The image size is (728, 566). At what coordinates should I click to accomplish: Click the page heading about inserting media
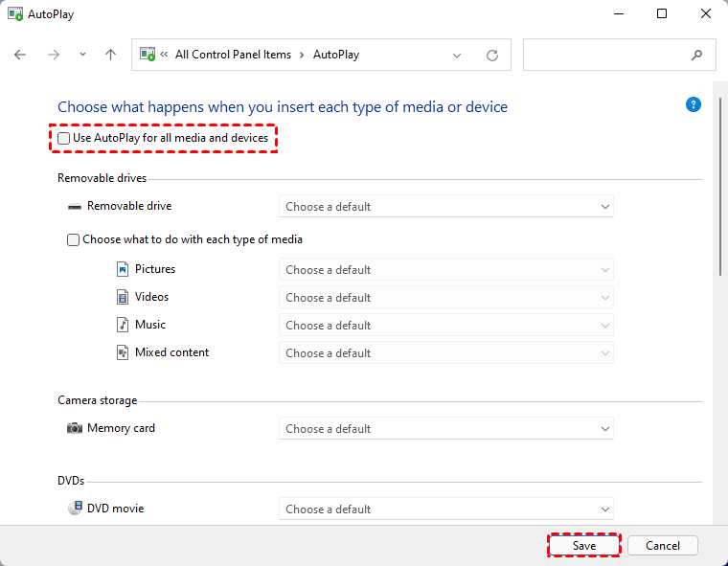283,107
